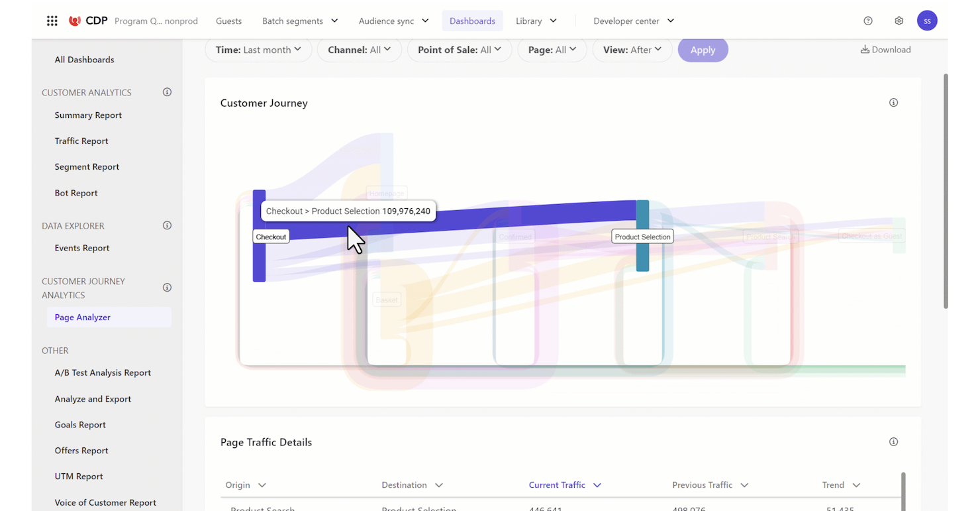
Task: Expand the View: After filter
Action: tap(632, 49)
